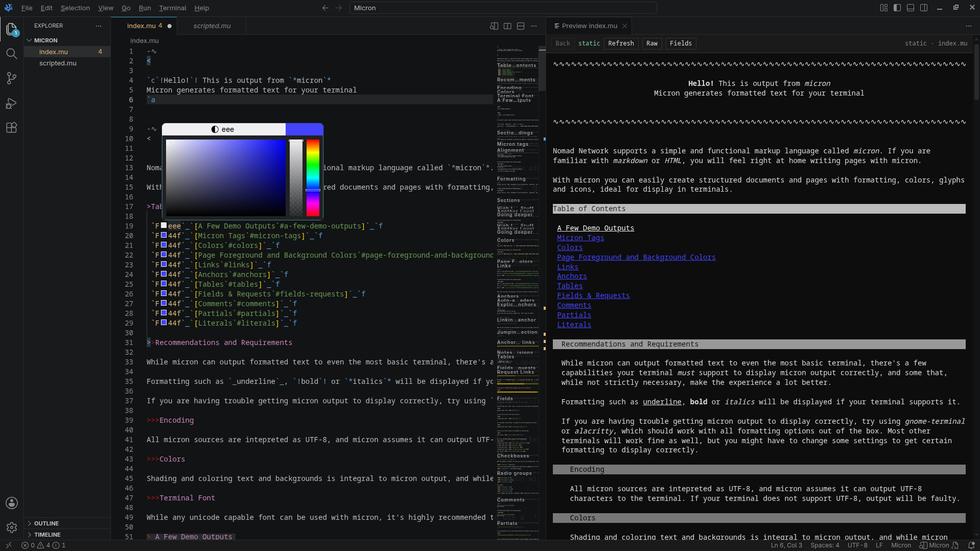Toggle the primary side bar layout icon

897,8
